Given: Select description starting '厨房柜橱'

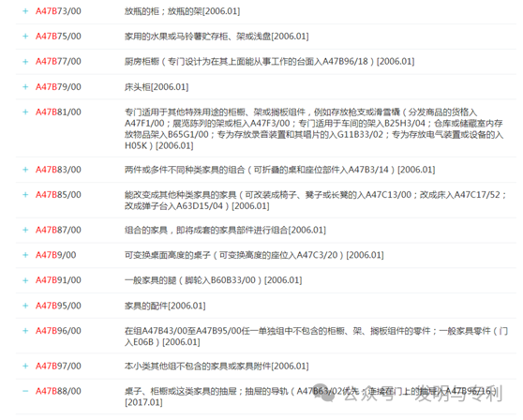Looking at the screenshot, I should tap(270, 62).
